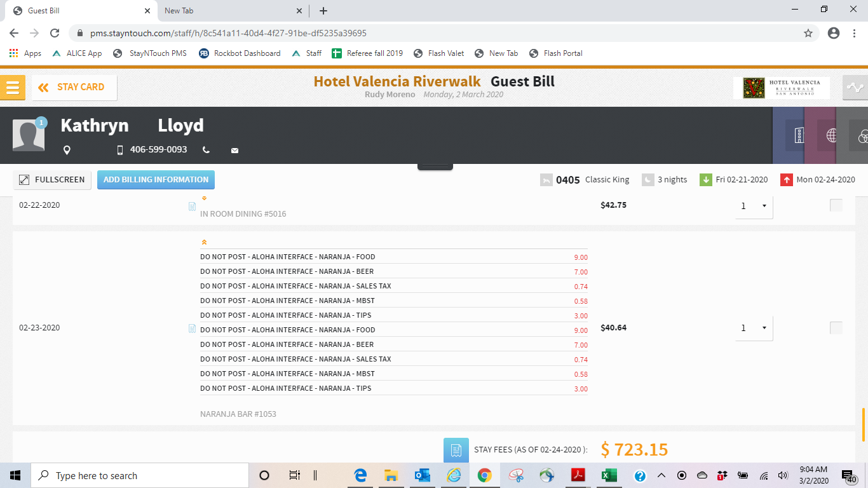Image resolution: width=868 pixels, height=488 pixels.
Task: Click the first TIPS 3.00 line item
Action: (394, 315)
